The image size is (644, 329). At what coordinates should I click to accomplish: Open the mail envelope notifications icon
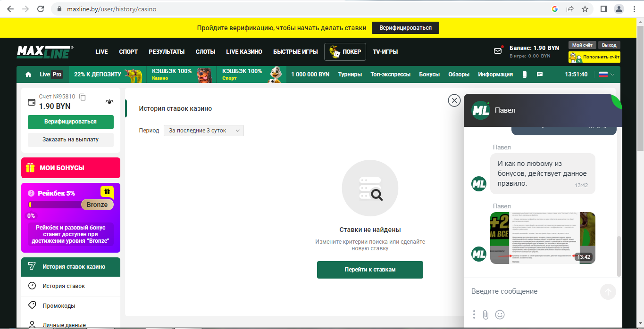498,51
